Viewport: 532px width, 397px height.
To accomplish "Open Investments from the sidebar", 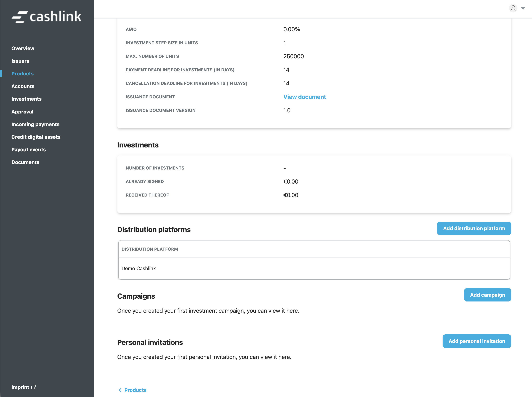I will (26, 99).
